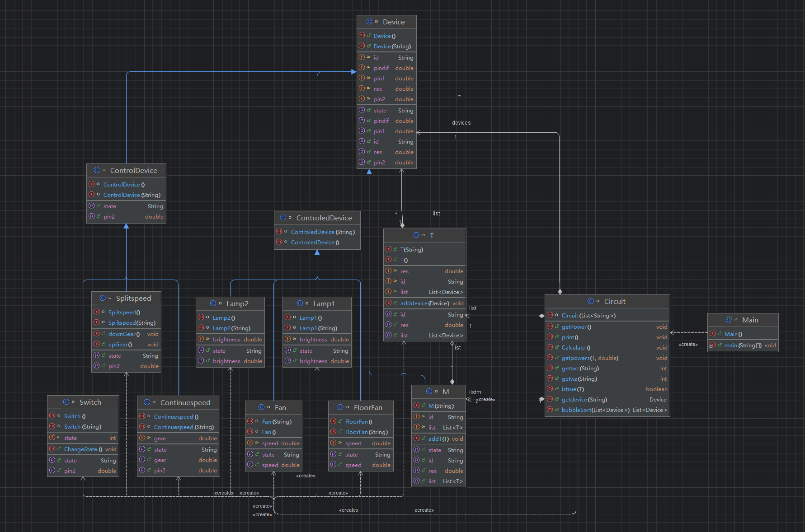This screenshot has width=805, height=532.
Task: Select the Lamp1() constructor row
Action: point(317,317)
